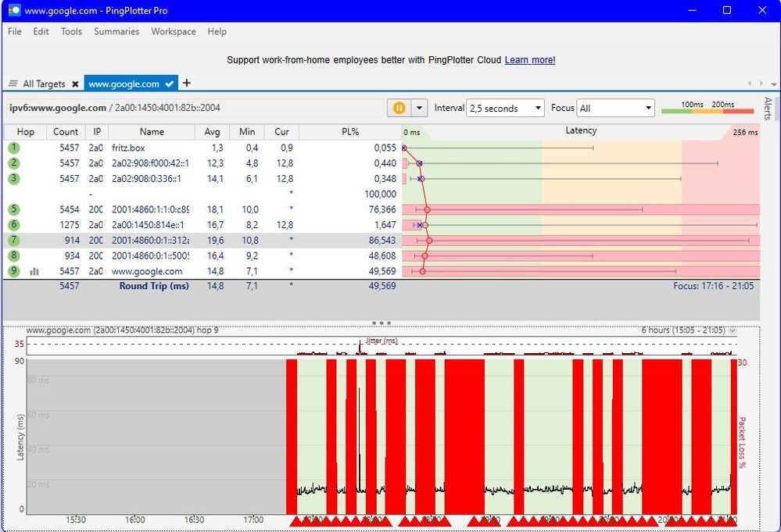781x532 pixels.
Task: Click the 17:00 mark on the timeline axis
Action: pos(253,520)
